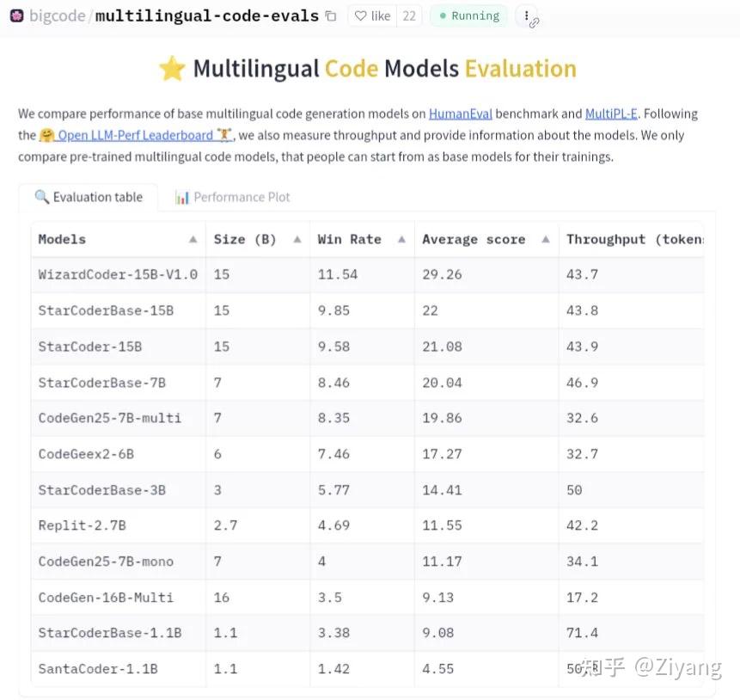Screen dimensions: 740x700
Task: Open the MultiPL-E link
Action: point(612,114)
